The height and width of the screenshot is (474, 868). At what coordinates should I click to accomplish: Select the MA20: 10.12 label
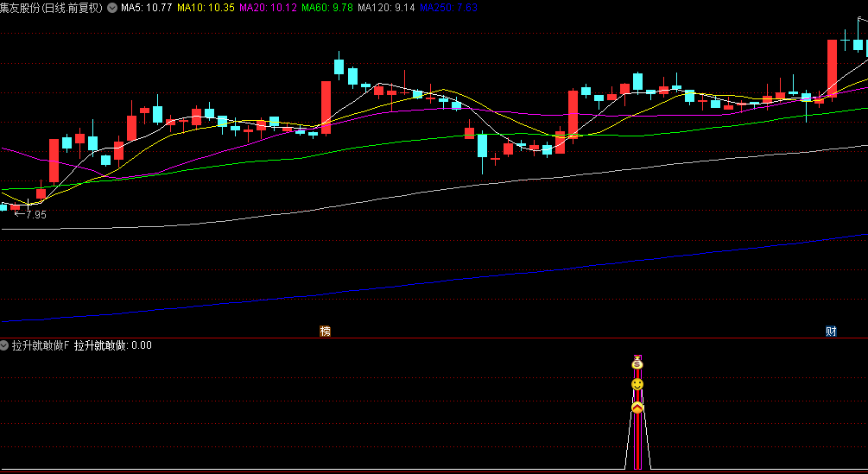coord(268,8)
